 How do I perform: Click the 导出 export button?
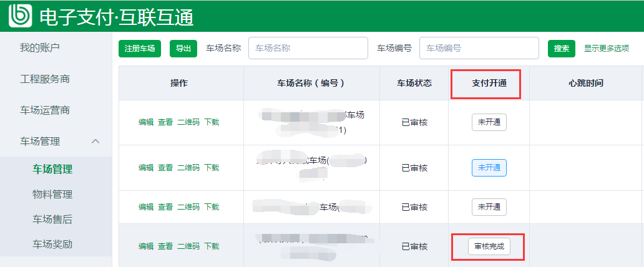(183, 48)
